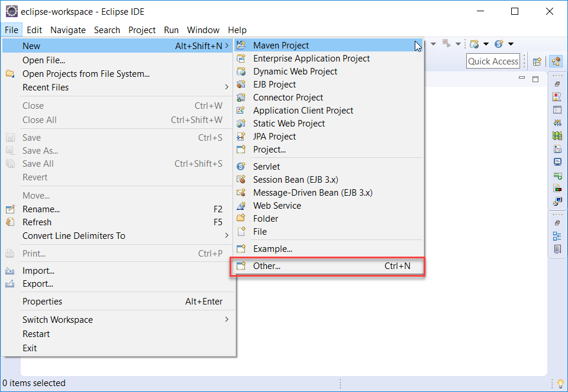The height and width of the screenshot is (392, 568).
Task: Select Rename... in File menu
Action: 117,209
